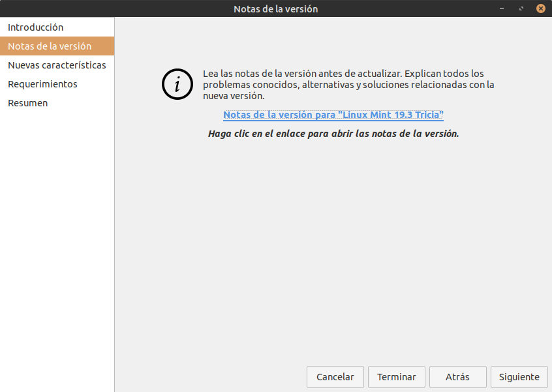Go back with the Atrás button

[x=457, y=377]
